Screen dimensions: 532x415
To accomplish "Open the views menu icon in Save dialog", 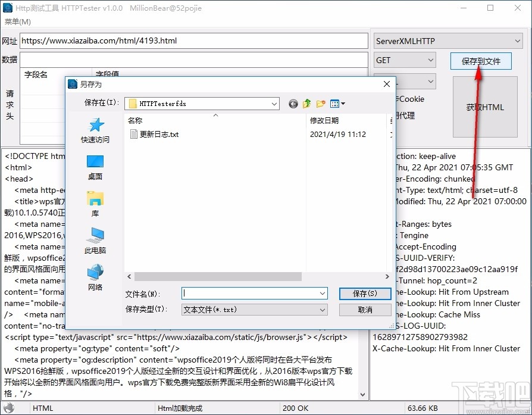I will click(x=334, y=103).
